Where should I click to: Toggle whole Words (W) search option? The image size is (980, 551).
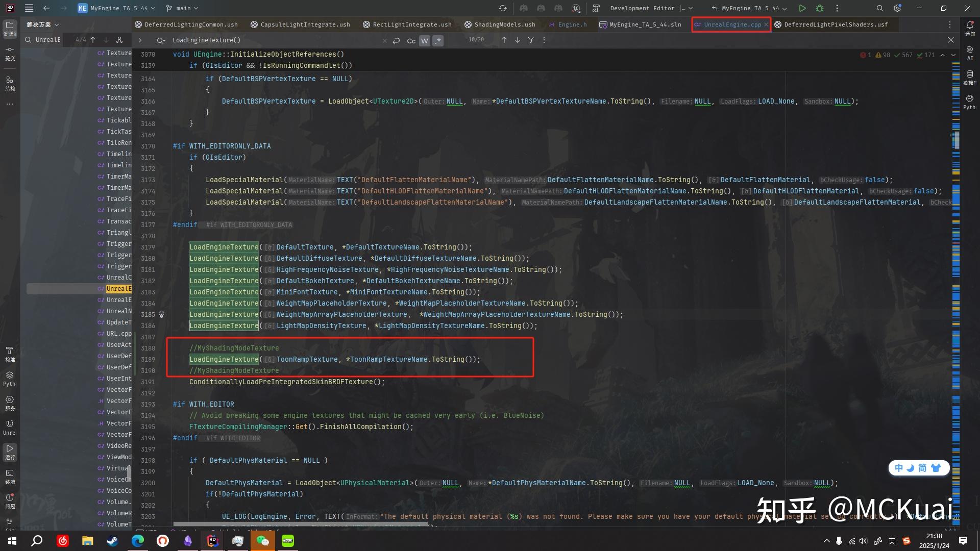(x=424, y=41)
